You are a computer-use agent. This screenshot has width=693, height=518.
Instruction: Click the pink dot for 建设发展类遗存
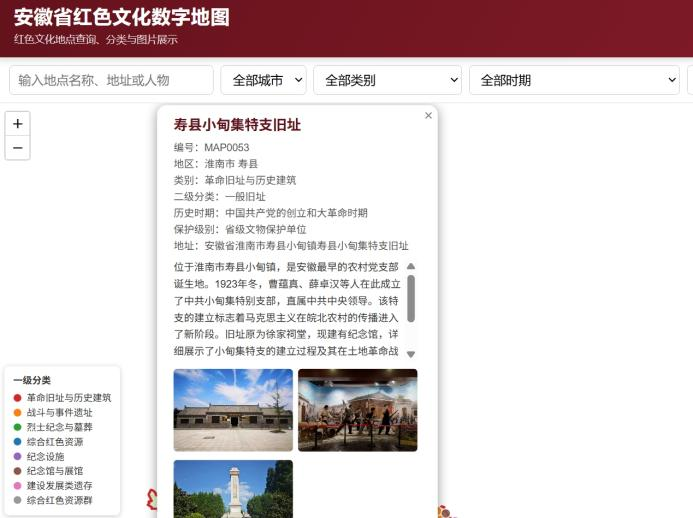tap(18, 485)
